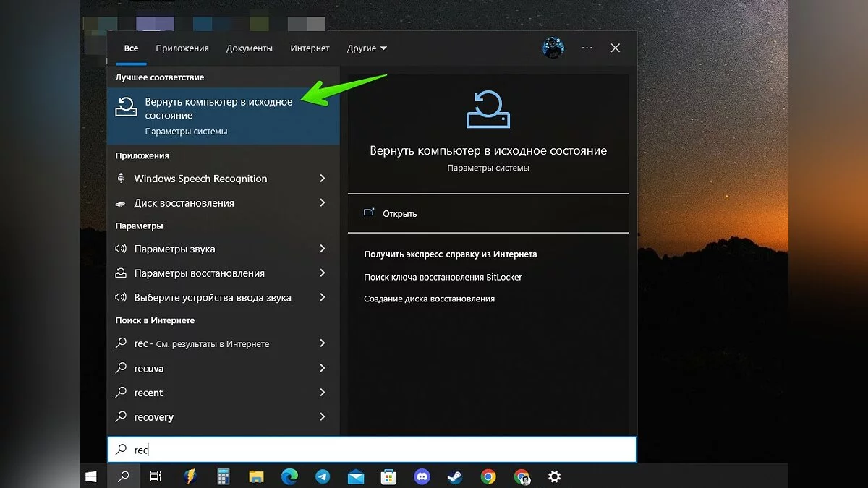Open Telegram from the taskbar

point(323,476)
